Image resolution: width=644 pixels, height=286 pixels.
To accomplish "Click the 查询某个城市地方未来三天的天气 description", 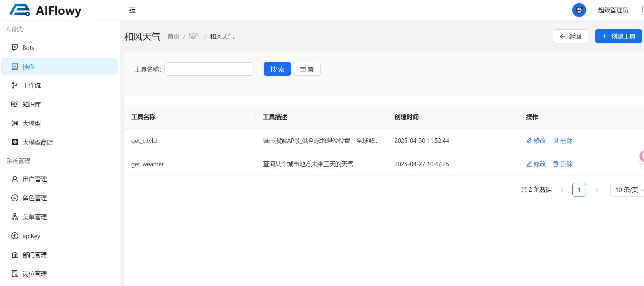I will coord(308,164).
